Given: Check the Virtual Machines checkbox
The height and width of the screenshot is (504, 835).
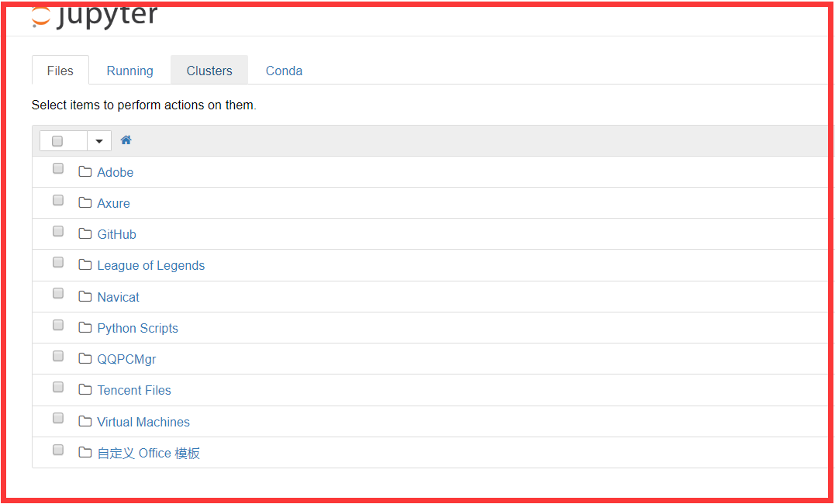Looking at the screenshot, I should coord(58,418).
